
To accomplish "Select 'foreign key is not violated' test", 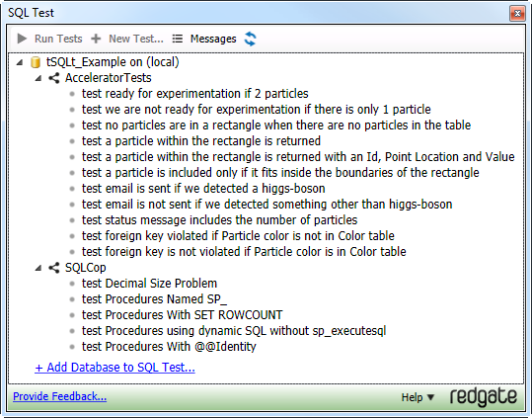I will coord(244,252).
